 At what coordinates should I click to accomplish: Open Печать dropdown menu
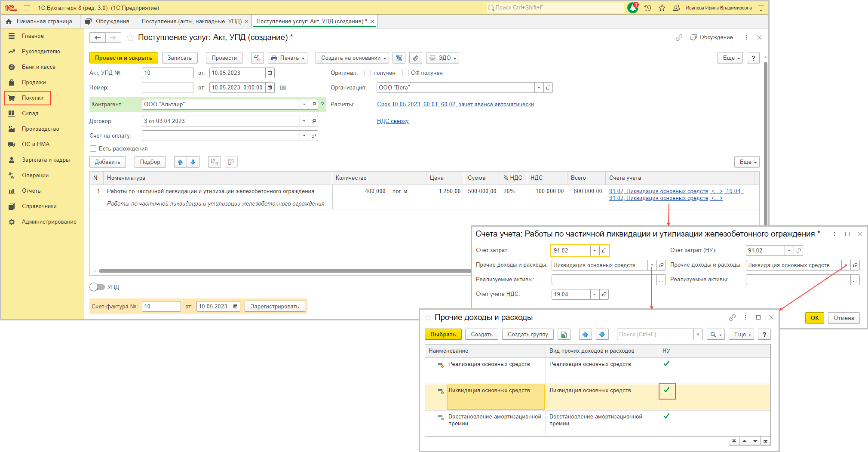tap(288, 58)
